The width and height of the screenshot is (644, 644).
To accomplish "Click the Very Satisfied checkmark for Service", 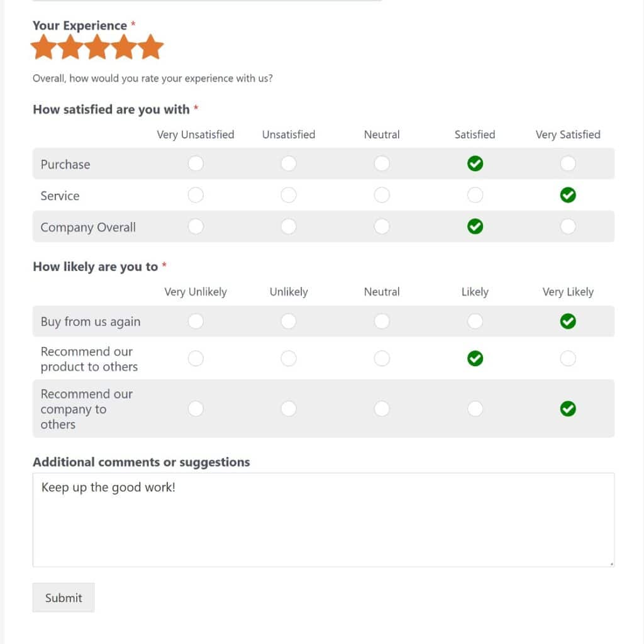I will tap(568, 195).
